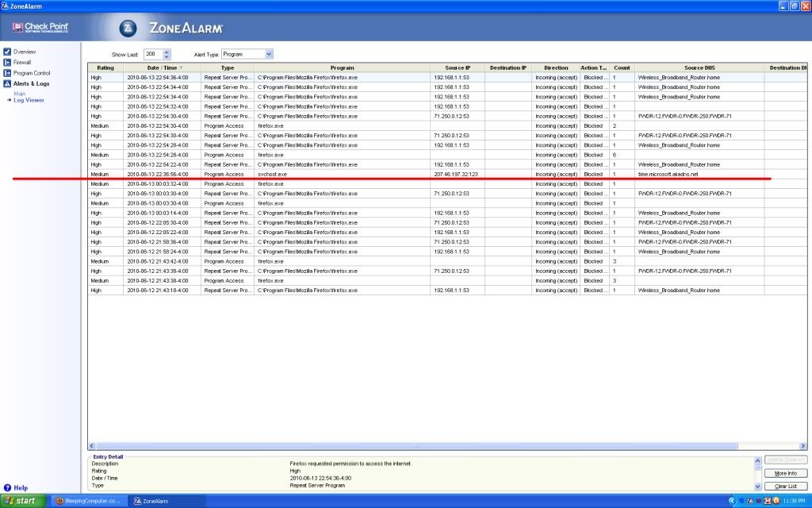Viewport: 812px width, 508px height.
Task: Select the entry dated 2010-06-13 00:03:14-4:00
Action: coord(447,213)
